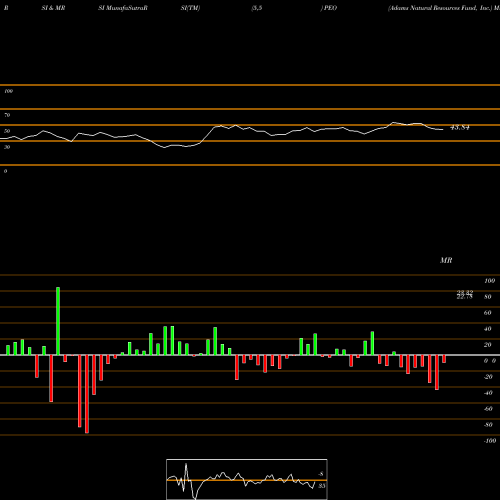Click the -60 label on the MR axis
500x500 pixels.
[488, 409]
